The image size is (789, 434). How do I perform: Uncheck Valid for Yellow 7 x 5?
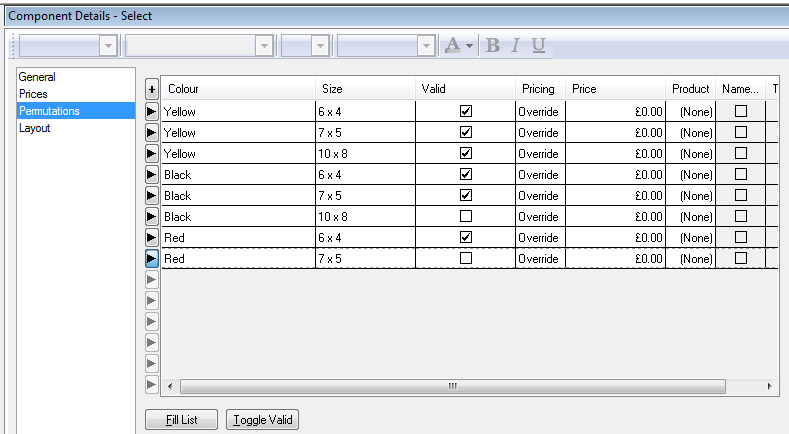point(465,133)
